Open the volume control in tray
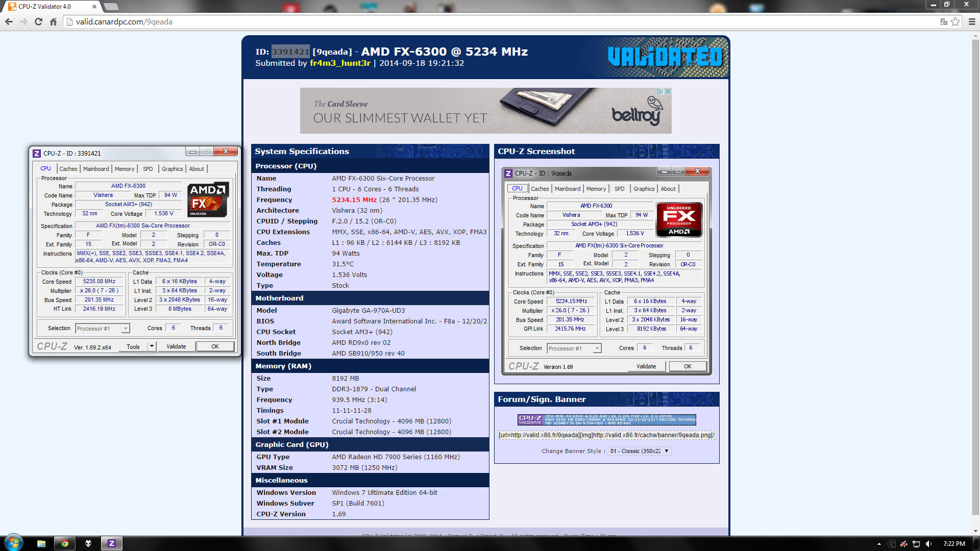980x551 pixels. (928, 544)
